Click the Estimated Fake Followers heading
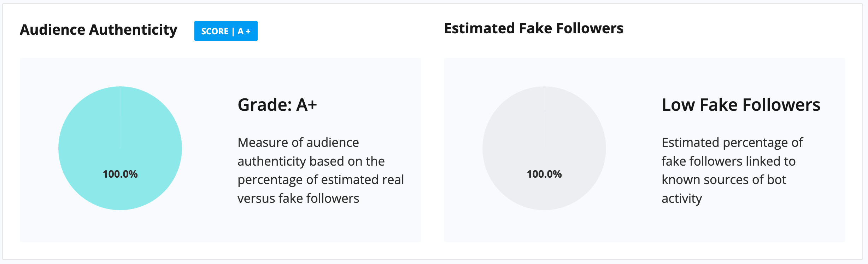 534,28
